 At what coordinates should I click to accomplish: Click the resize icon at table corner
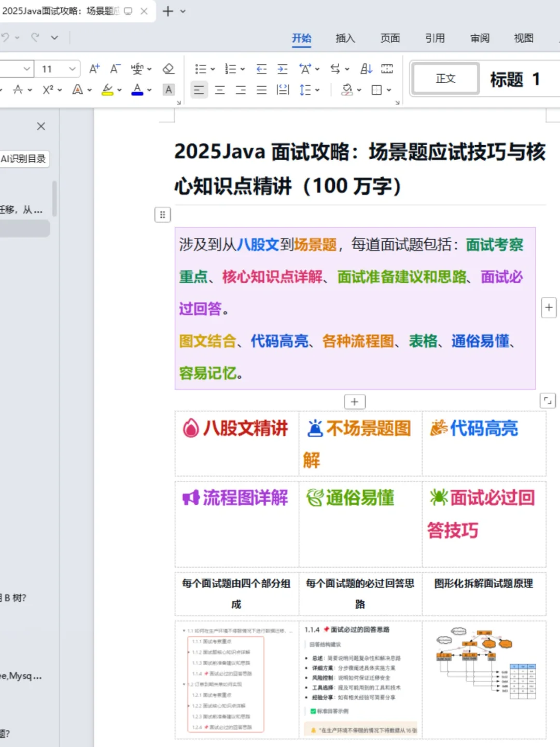[548, 400]
